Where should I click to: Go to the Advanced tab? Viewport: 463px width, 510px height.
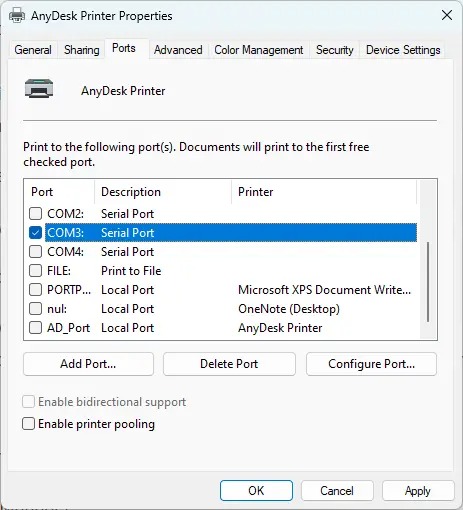(178, 50)
